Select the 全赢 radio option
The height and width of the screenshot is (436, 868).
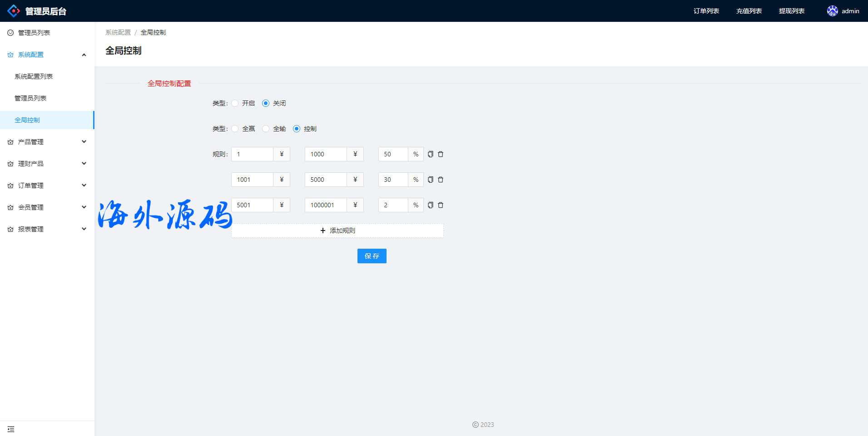coord(235,129)
